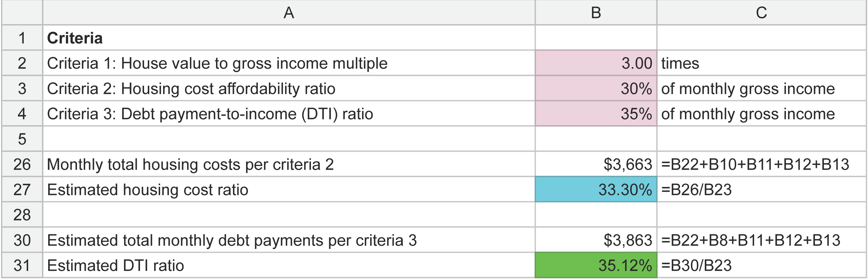
Task: Select the pink 3.00 multiple cell
Action: pyautogui.click(x=596, y=63)
